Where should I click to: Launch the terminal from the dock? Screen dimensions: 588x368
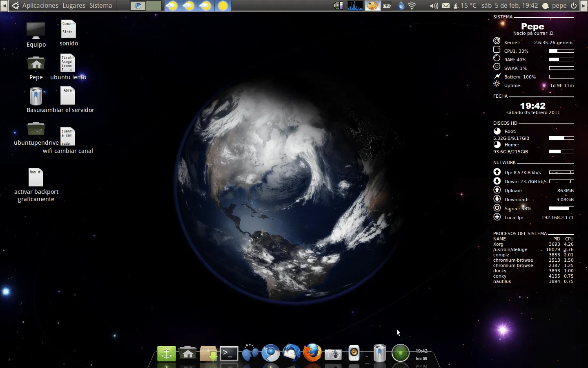(x=229, y=354)
